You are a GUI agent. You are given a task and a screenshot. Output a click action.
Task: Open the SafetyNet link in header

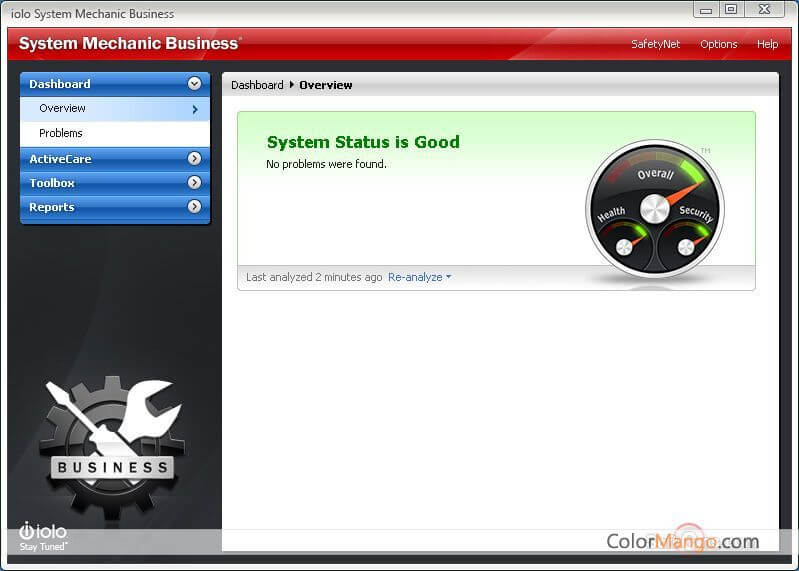pyautogui.click(x=655, y=44)
